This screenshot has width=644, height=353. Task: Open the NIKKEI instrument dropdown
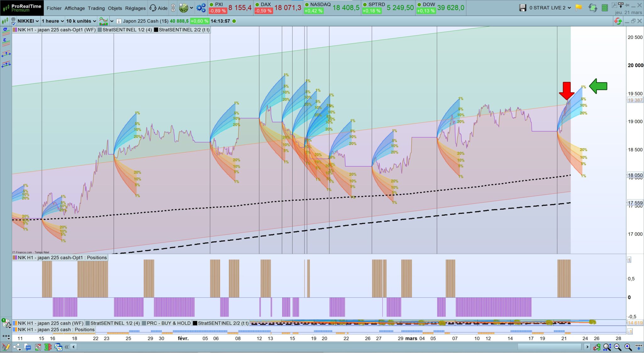coord(28,21)
